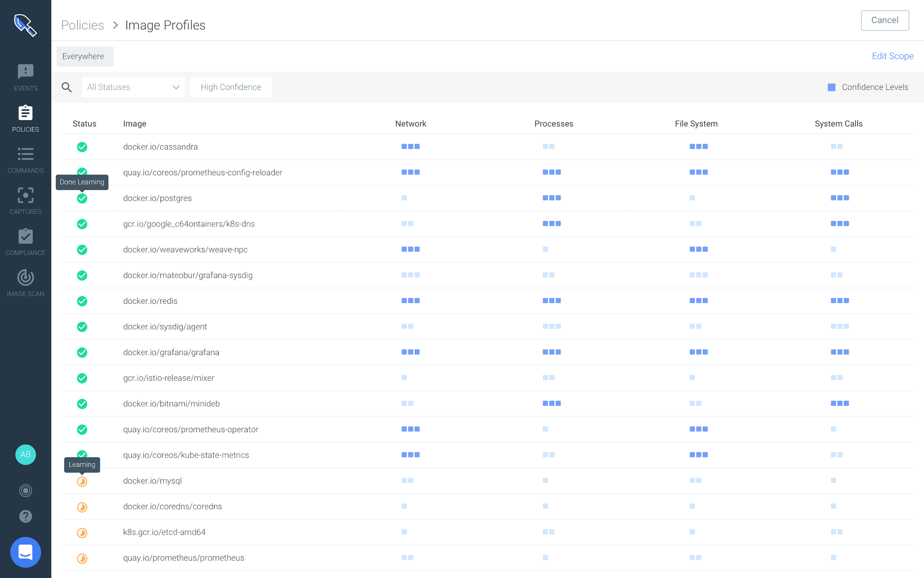This screenshot has height=578, width=924.
Task: Toggle the Confidence Levels checkbox
Action: pos(832,87)
